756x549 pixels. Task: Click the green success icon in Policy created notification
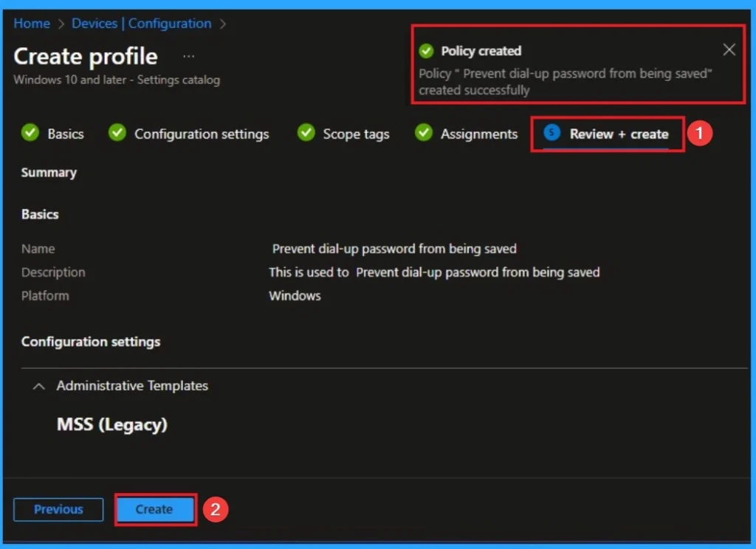click(x=426, y=51)
